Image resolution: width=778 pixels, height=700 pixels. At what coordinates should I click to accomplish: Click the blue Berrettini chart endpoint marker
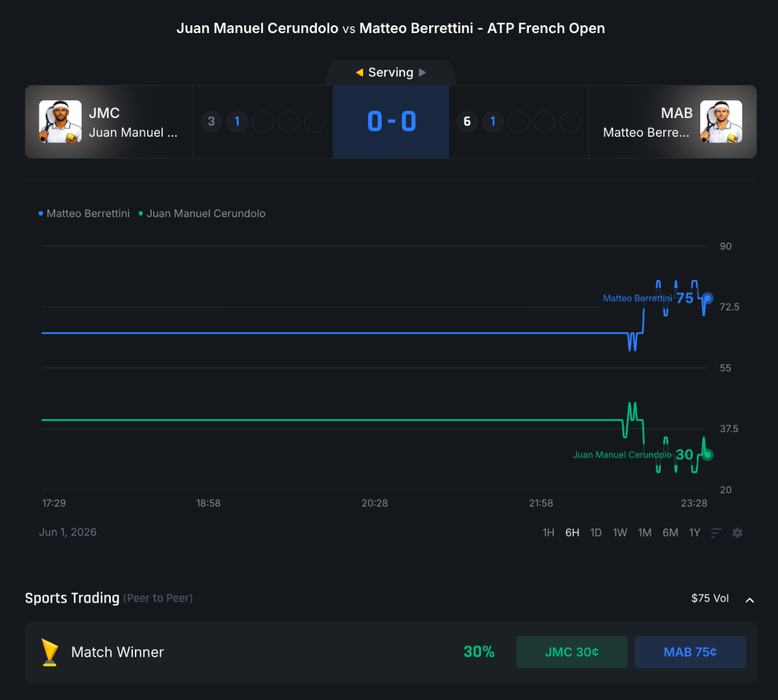708,298
